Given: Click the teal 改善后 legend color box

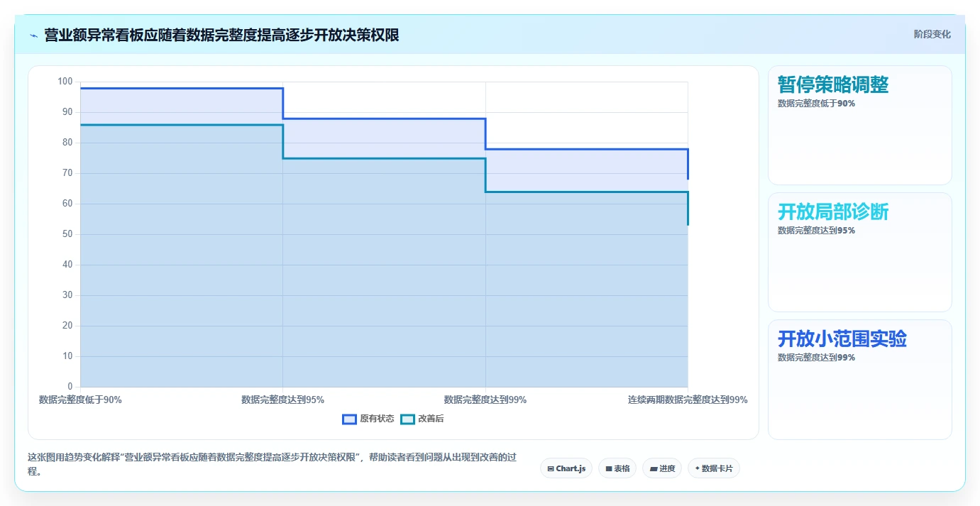Looking at the screenshot, I should click(x=407, y=419).
